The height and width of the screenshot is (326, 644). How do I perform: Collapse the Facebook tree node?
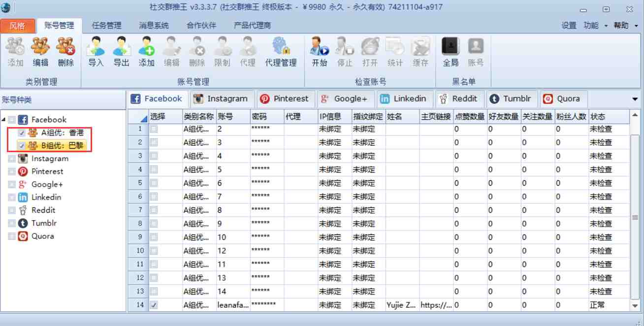(4, 120)
